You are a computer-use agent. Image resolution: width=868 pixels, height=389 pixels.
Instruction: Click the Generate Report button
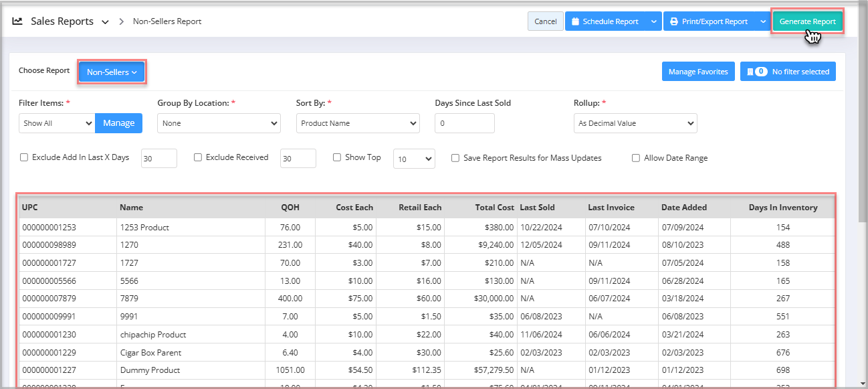[x=807, y=21]
